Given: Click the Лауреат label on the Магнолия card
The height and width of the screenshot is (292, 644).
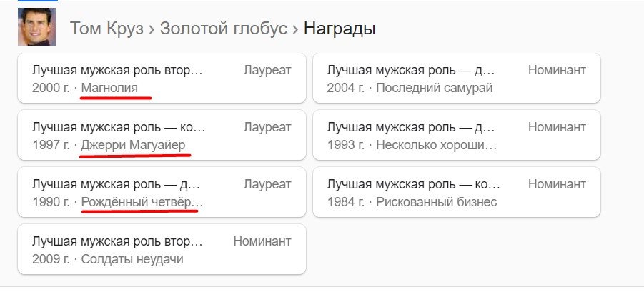Looking at the screenshot, I should click(x=267, y=70).
